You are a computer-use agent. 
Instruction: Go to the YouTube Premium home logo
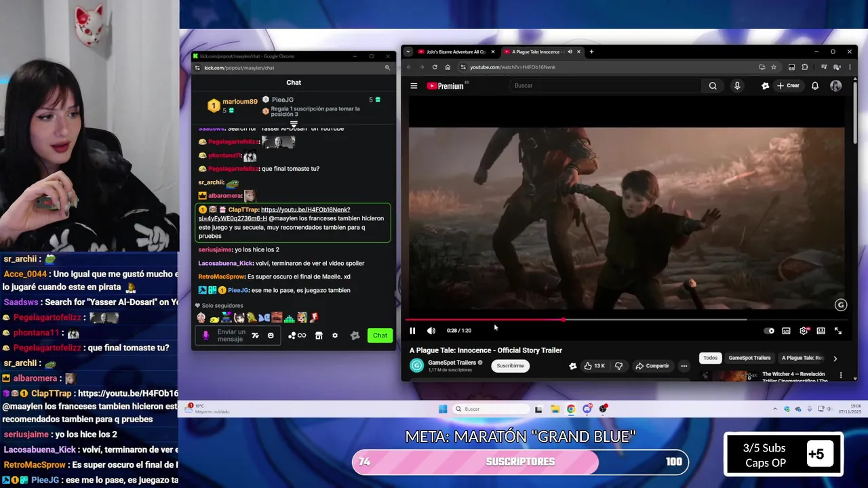[445, 86]
